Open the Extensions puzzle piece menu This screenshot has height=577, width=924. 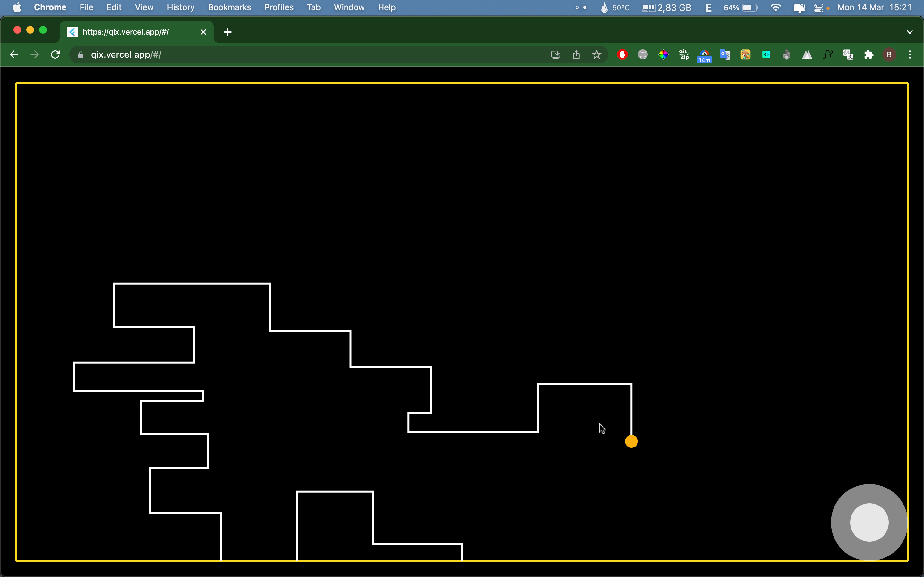[x=868, y=54]
